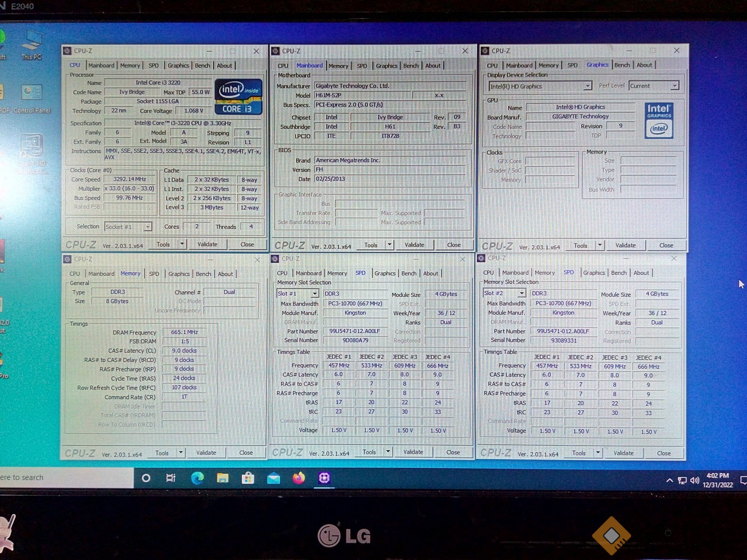Click Close in the Slot #1 SPD window

point(453,452)
